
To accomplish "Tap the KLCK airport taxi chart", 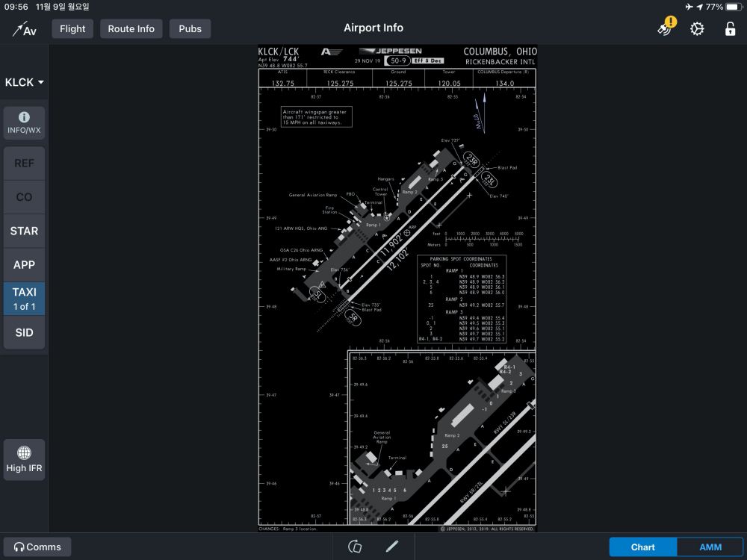I will (397, 289).
